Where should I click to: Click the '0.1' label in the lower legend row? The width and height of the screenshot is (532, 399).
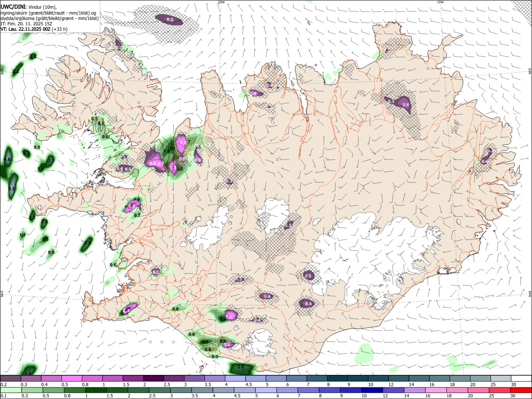coord(3,396)
